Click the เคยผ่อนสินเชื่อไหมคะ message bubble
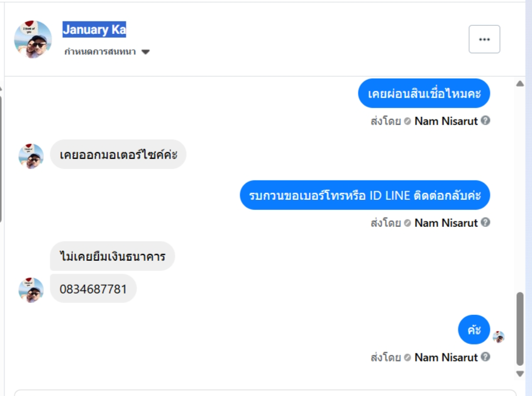Viewport: 532px width, 396px height. (424, 94)
